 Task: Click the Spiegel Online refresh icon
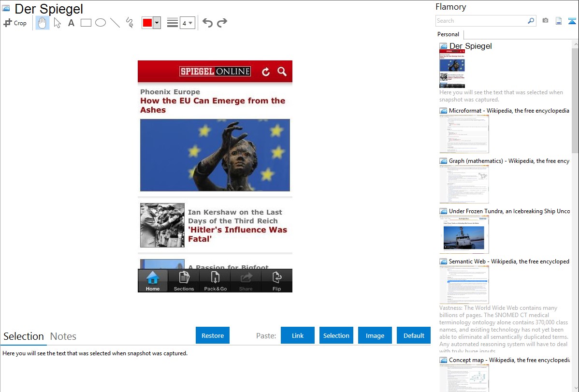point(266,72)
